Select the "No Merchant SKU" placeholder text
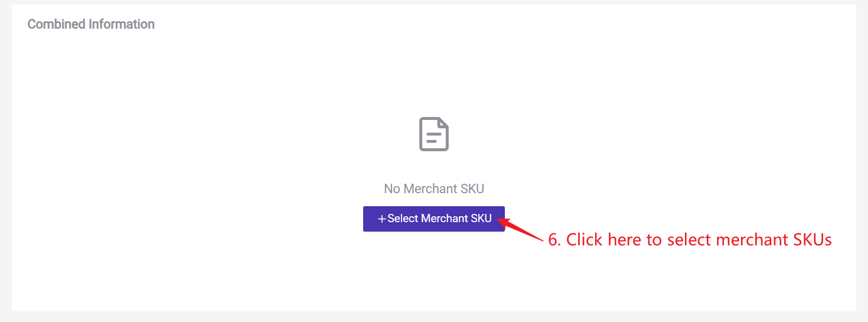Screen dimensions: 868x322 click(x=434, y=189)
